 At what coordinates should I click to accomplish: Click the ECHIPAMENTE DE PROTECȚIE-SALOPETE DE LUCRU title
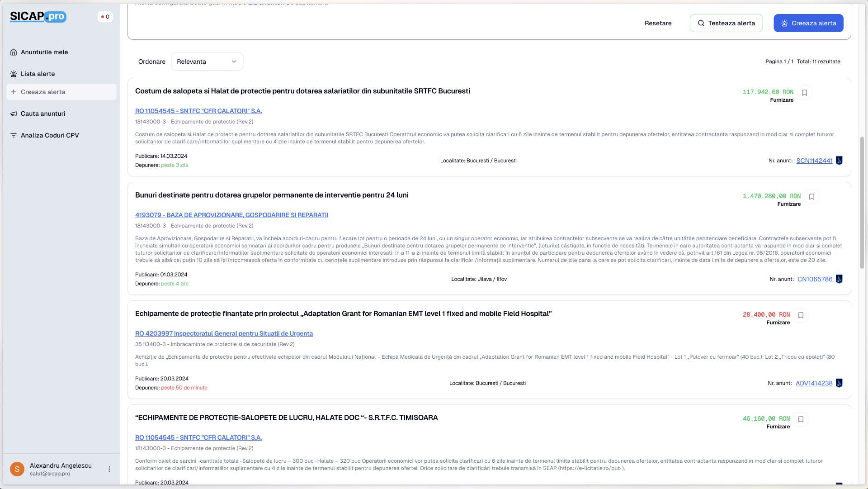pyautogui.click(x=286, y=418)
